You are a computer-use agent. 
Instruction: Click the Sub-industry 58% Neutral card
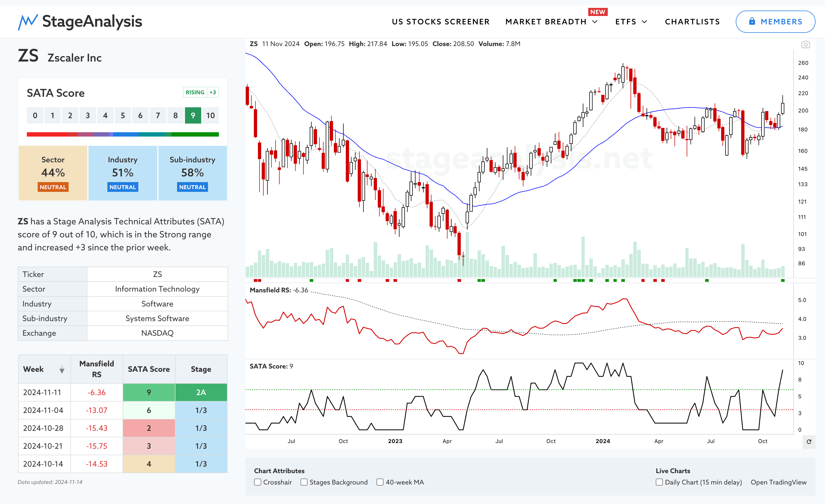click(192, 173)
